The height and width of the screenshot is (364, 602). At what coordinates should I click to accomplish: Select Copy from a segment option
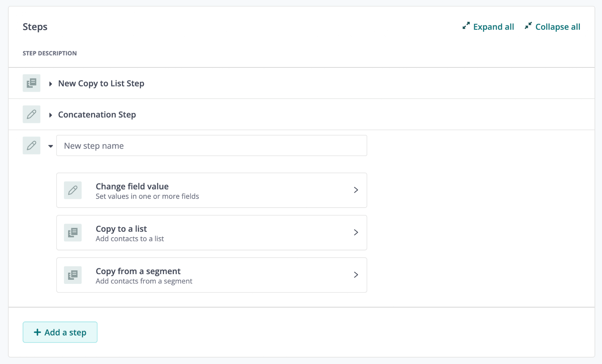(211, 275)
